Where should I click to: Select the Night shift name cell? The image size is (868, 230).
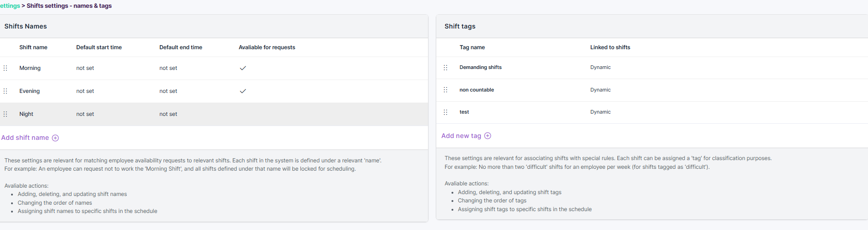tap(26, 114)
